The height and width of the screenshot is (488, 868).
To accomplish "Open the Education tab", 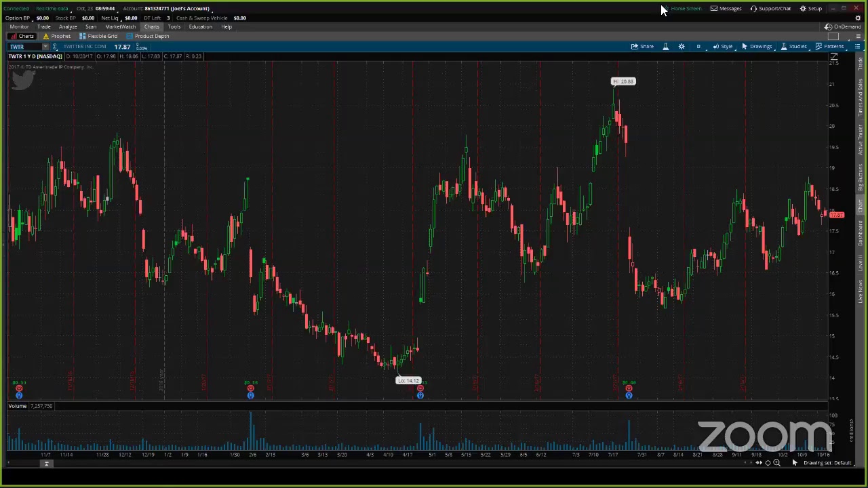I will tap(201, 27).
